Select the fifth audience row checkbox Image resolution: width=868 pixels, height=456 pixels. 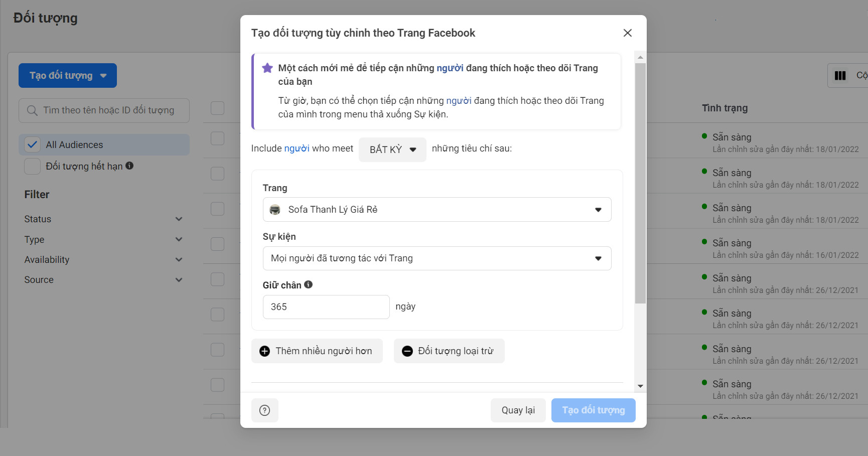217,279
